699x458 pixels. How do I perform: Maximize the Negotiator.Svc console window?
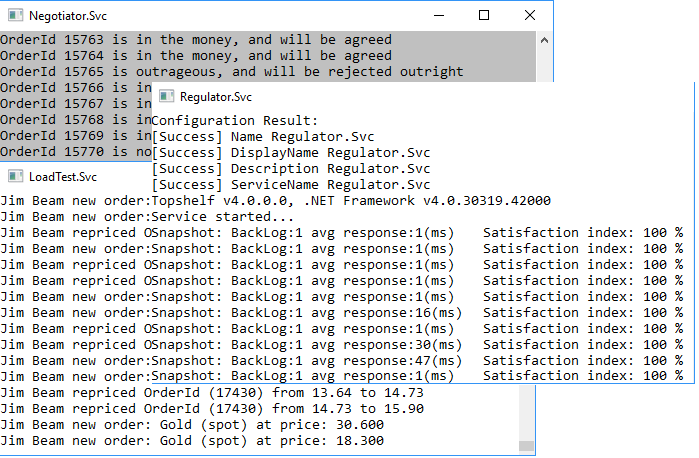[x=484, y=15]
